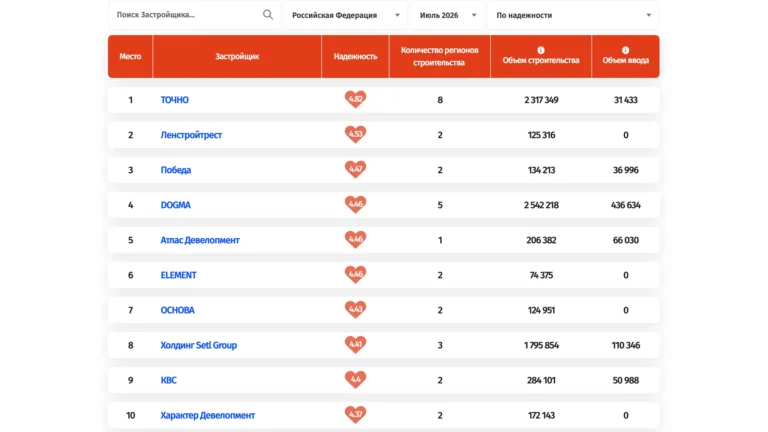This screenshot has height=432, width=768.
Task: Click the commissioning value 36 996
Action: click(x=625, y=170)
